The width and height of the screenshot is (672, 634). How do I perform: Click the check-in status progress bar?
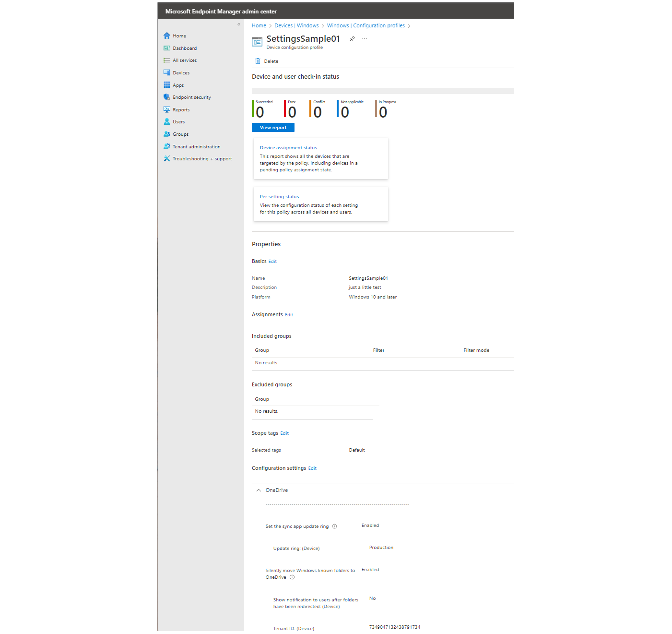pyautogui.click(x=383, y=90)
